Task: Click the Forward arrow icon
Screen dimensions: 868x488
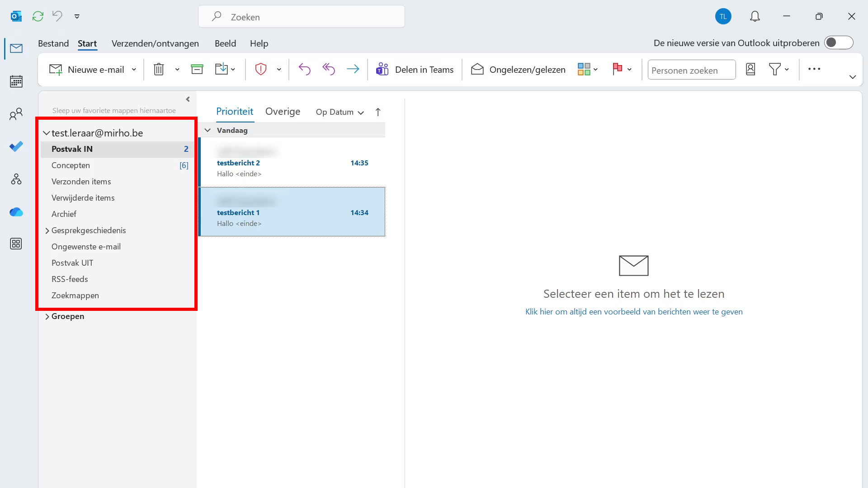Action: click(353, 69)
